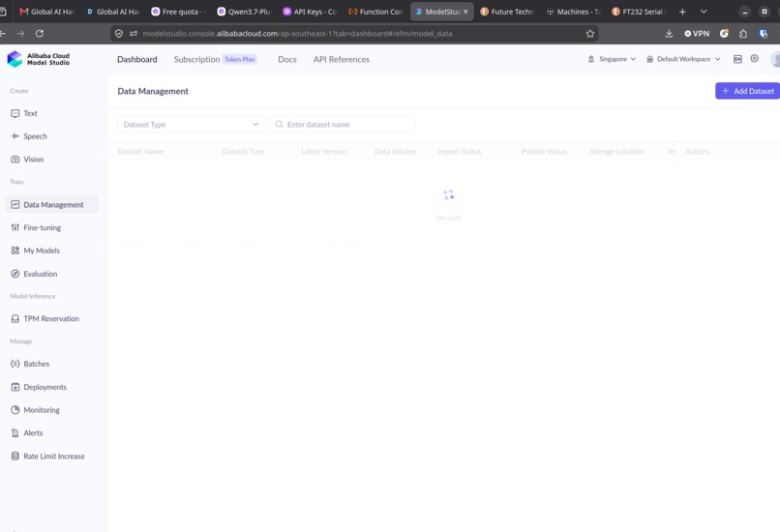The image size is (780, 532).
Task: Open the settings gear in top bar
Action: (754, 59)
